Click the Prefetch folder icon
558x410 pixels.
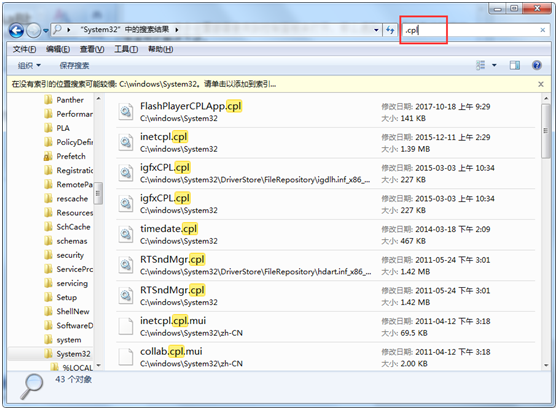pos(48,156)
